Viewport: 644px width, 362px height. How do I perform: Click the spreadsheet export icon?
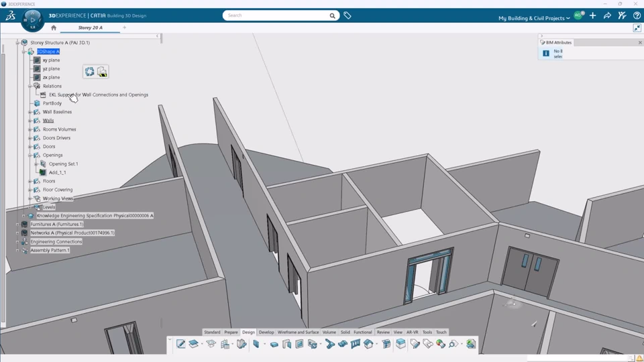[x=471, y=344]
